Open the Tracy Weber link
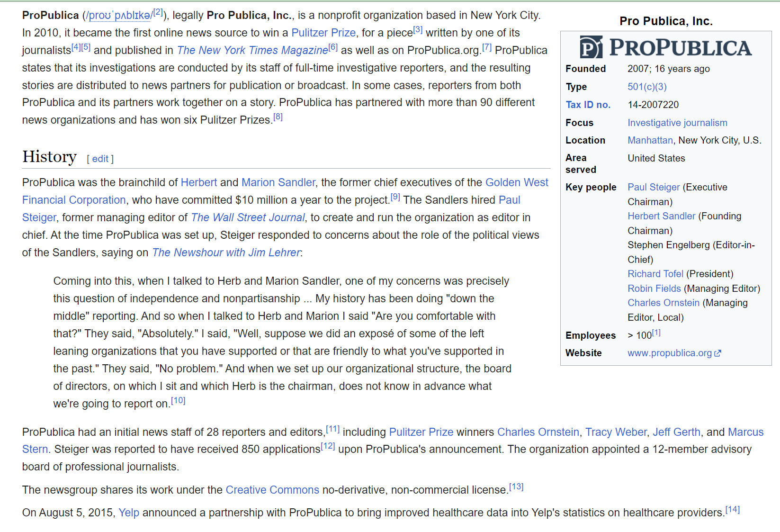Screen dimensions: 780x532 click(x=616, y=432)
